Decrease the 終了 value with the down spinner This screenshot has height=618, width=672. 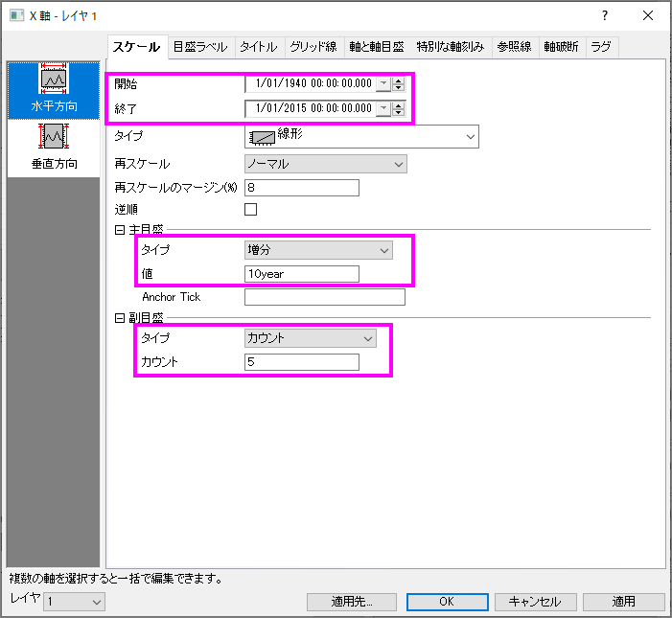click(398, 112)
